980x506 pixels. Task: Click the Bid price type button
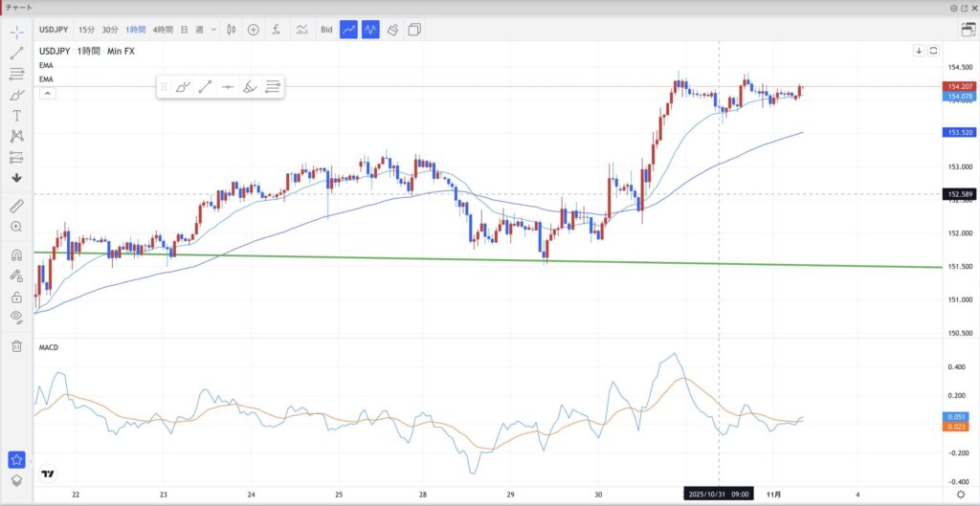[326, 30]
